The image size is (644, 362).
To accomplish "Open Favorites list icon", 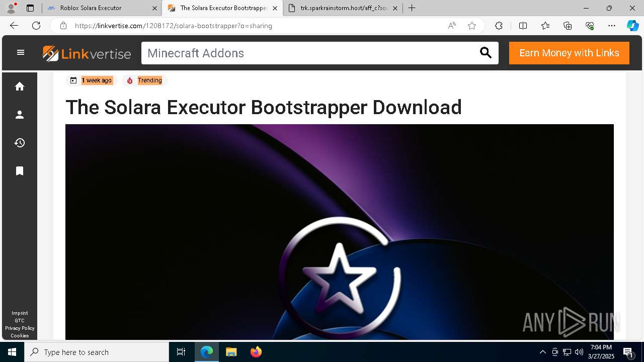I will [545, 26].
